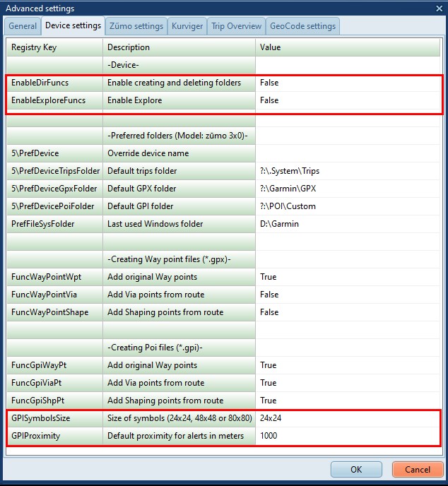Select the FuncWayPointVia value cell

point(348,295)
